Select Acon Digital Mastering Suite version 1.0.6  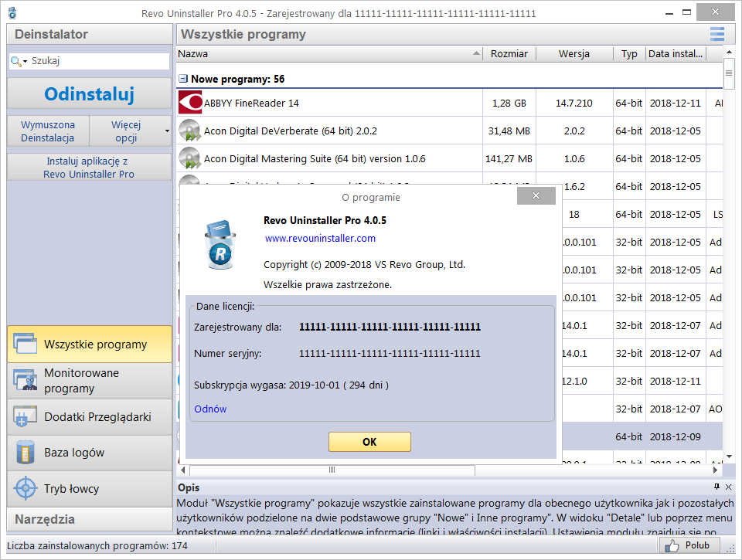pyautogui.click(x=315, y=159)
